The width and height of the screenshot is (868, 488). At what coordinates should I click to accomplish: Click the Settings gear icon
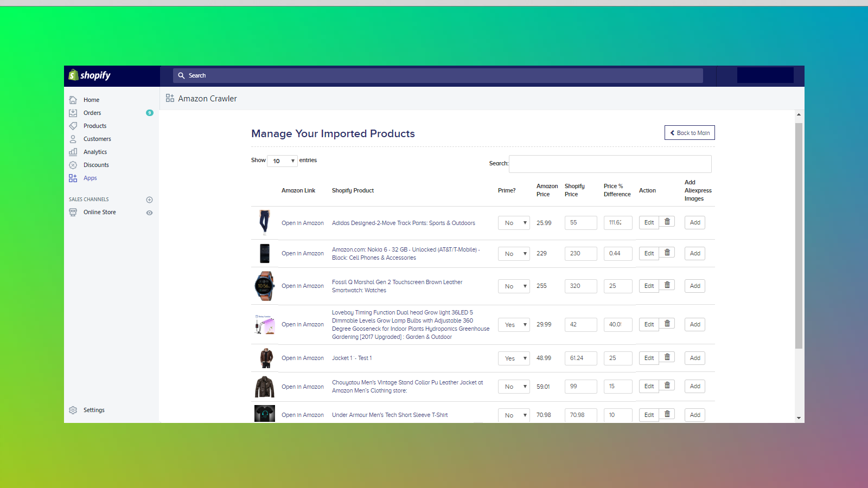click(73, 410)
